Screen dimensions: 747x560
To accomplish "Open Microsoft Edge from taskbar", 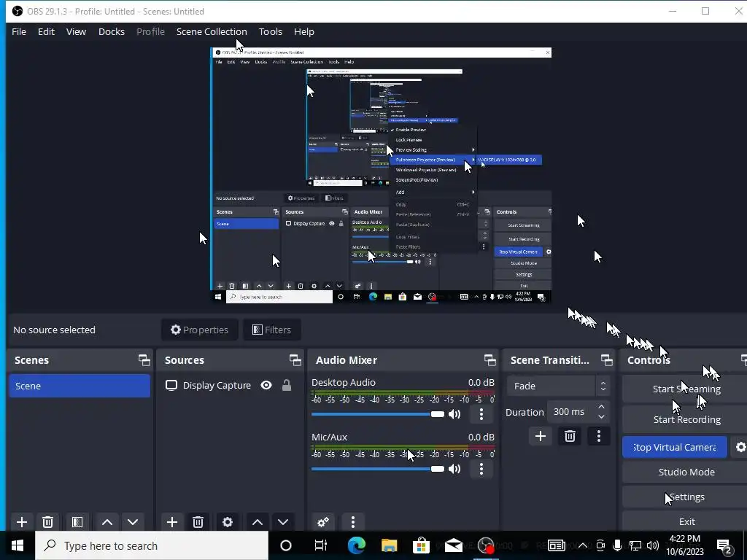I will click(356, 545).
